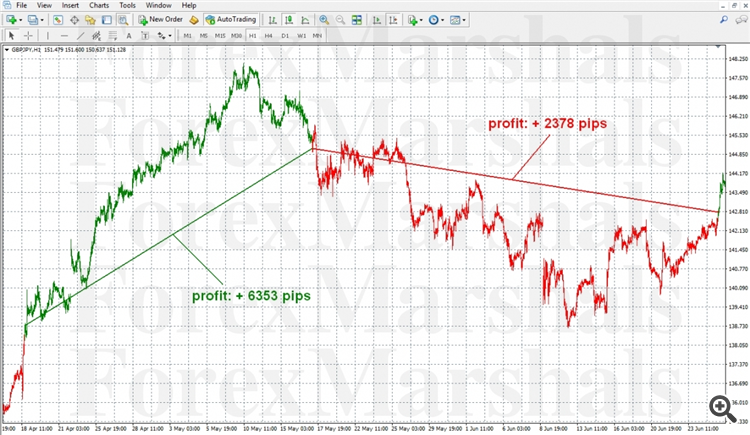Image resolution: width=750 pixels, height=435 pixels.
Task: Select the Fibonacci retracement tool
Action: 113,36
